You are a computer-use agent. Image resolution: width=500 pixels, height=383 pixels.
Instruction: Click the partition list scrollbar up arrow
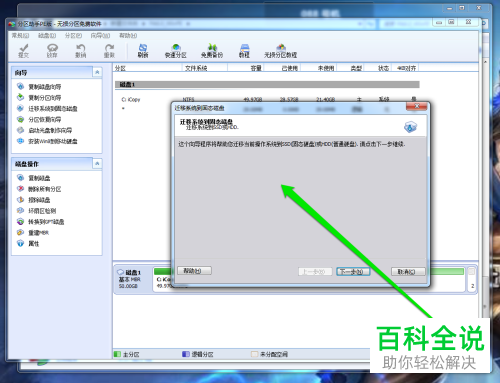coord(485,62)
